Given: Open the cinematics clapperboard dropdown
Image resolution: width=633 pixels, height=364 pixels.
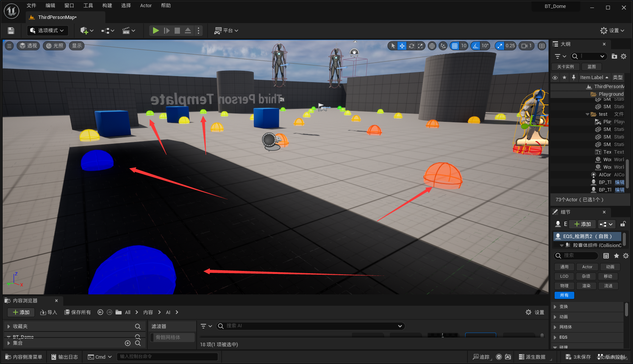Looking at the screenshot, I should pos(129,31).
